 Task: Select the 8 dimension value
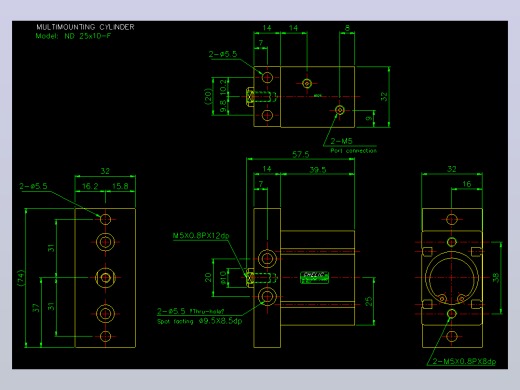click(347, 28)
